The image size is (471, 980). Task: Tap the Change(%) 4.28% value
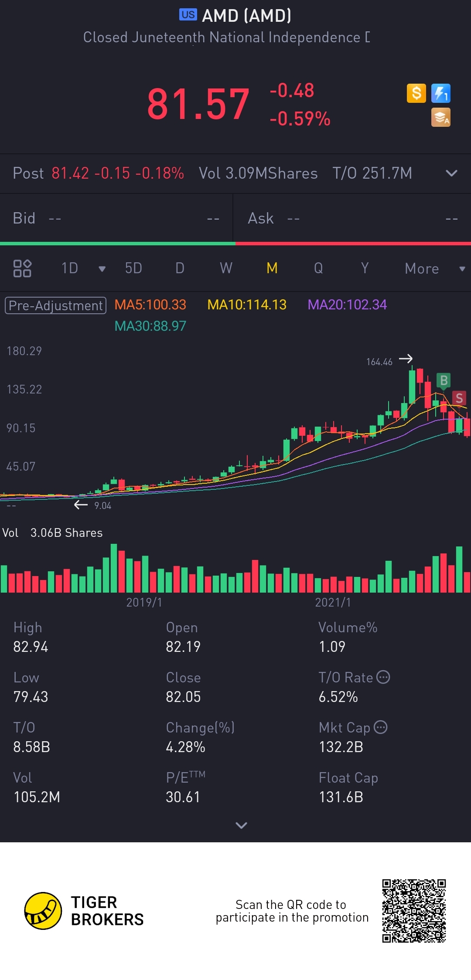[185, 747]
